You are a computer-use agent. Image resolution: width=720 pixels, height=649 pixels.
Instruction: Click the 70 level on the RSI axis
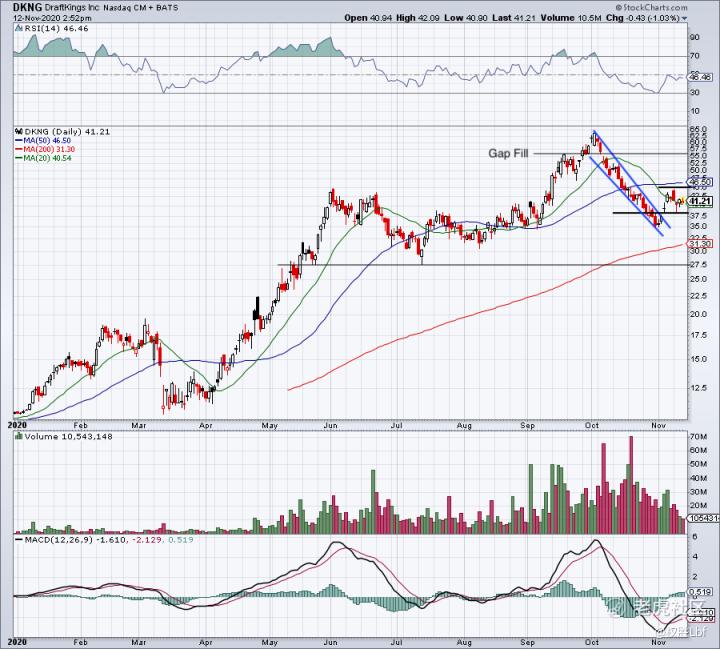coord(694,56)
